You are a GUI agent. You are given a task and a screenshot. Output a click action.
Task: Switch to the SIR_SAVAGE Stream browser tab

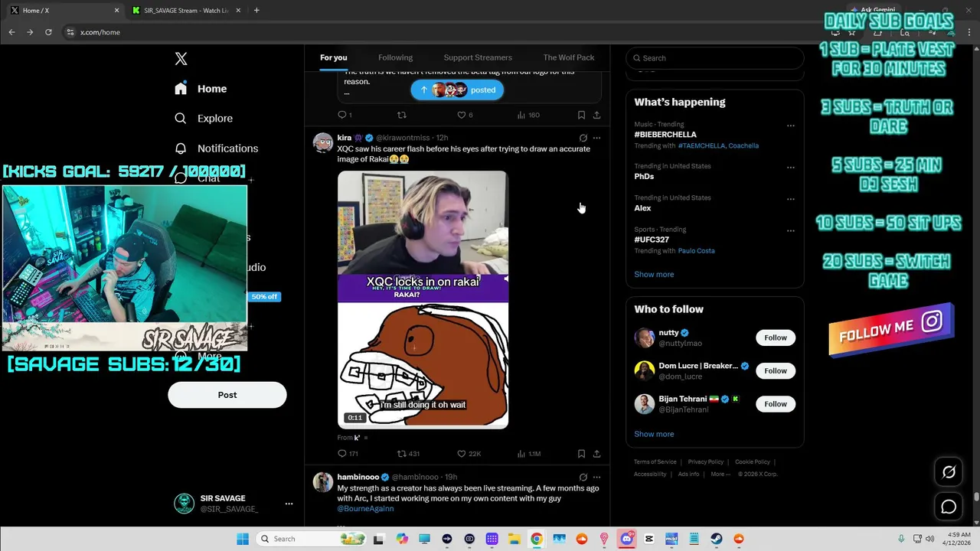pyautogui.click(x=185, y=10)
